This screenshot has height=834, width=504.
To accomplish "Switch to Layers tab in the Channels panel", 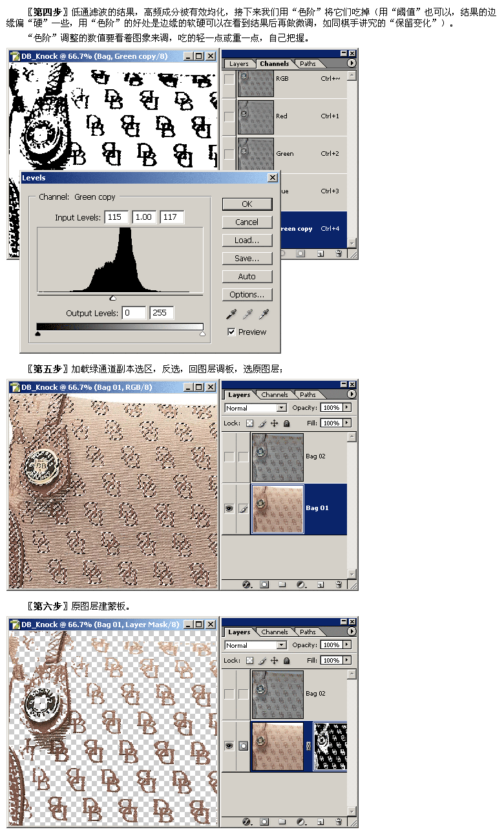I will 238,64.
